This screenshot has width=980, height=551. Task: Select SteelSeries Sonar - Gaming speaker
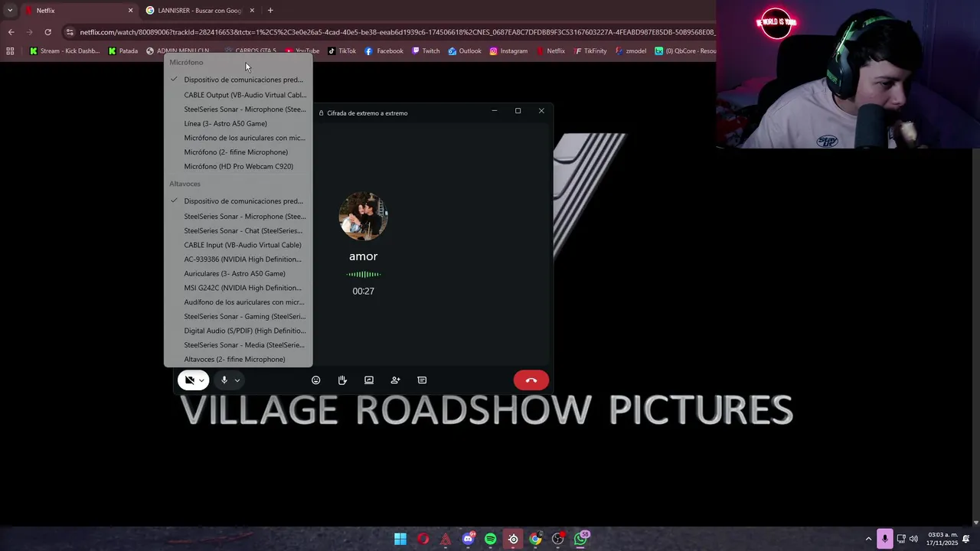coord(238,316)
